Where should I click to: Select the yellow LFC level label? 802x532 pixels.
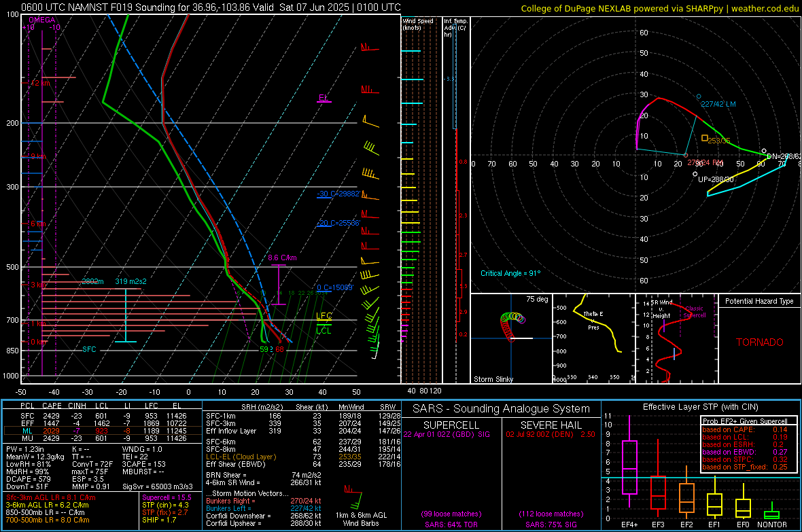pyautogui.click(x=324, y=316)
